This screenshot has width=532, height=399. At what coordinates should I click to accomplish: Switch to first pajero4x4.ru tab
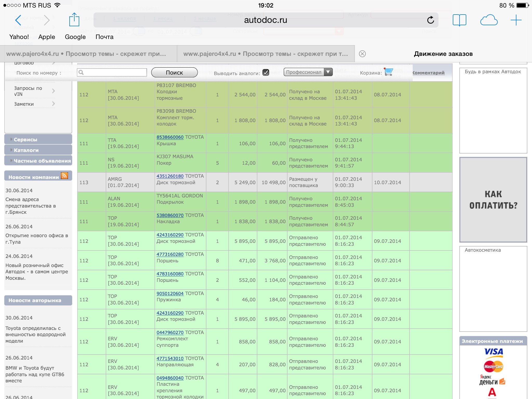coord(88,54)
